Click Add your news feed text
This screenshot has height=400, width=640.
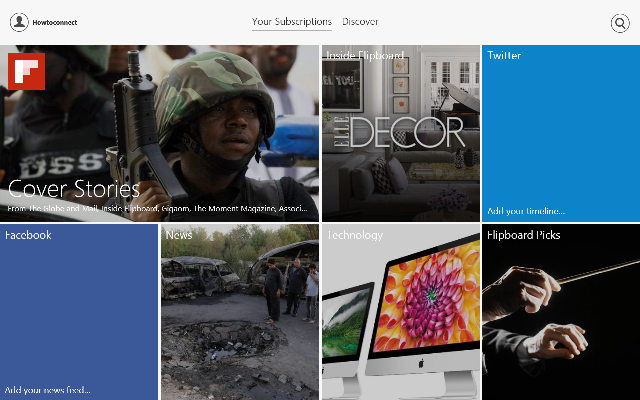[47, 390]
